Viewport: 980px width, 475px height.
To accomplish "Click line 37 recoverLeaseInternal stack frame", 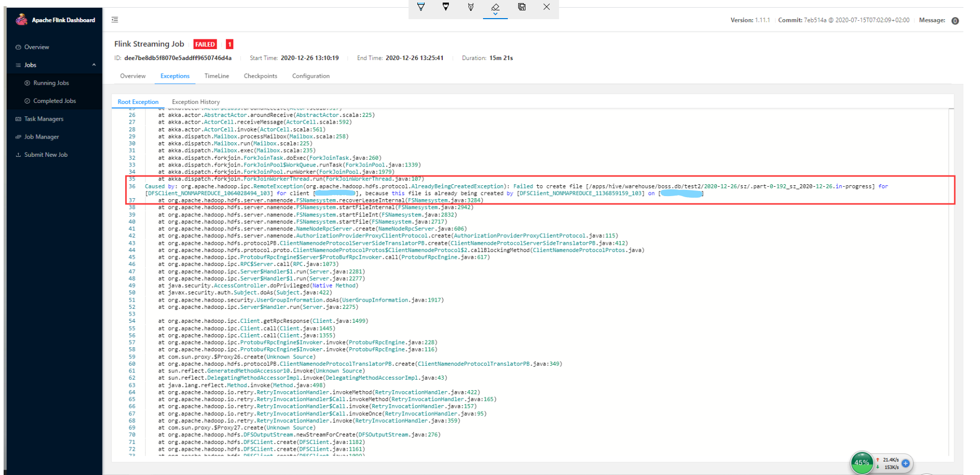I will click(x=321, y=200).
